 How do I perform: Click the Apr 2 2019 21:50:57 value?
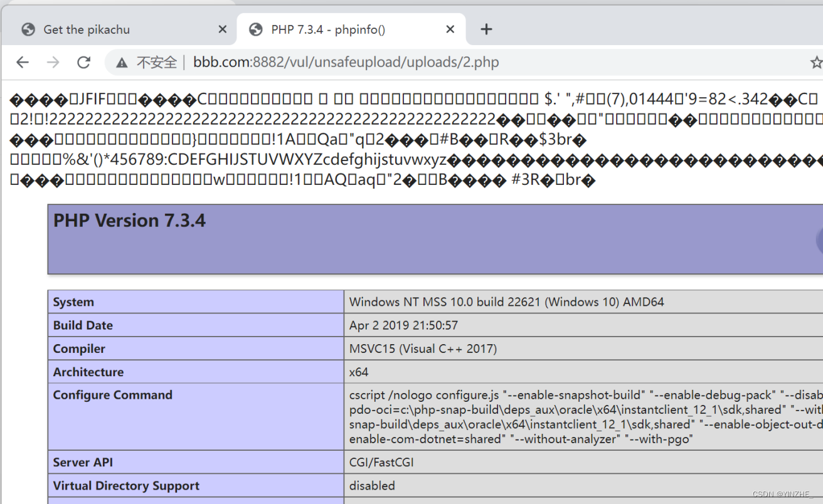(403, 325)
